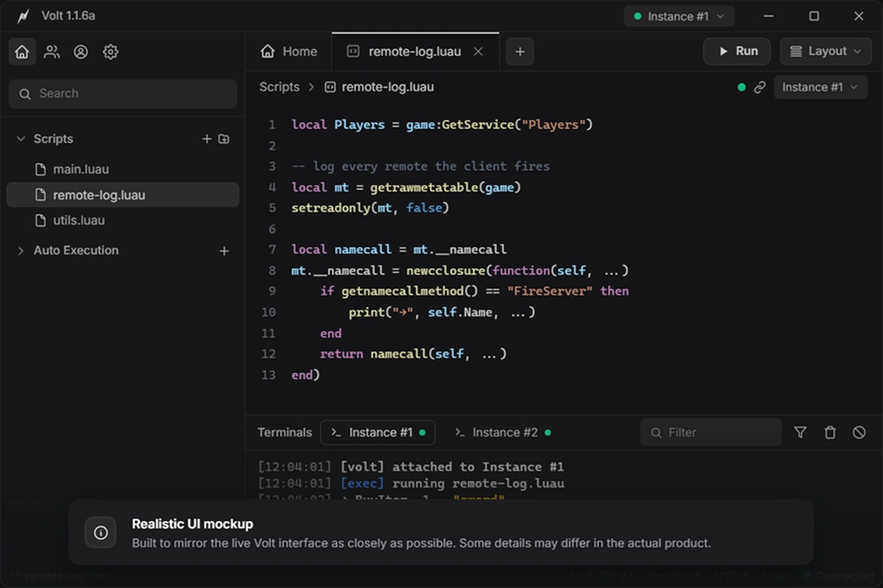
Task: Open the users group sidebar icon
Action: [x=52, y=52]
